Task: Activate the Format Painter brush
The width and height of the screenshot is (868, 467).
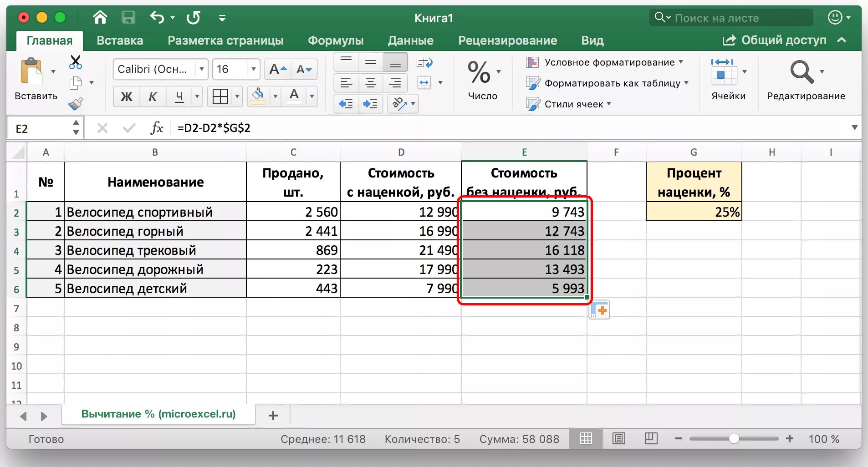Action: pos(76,104)
